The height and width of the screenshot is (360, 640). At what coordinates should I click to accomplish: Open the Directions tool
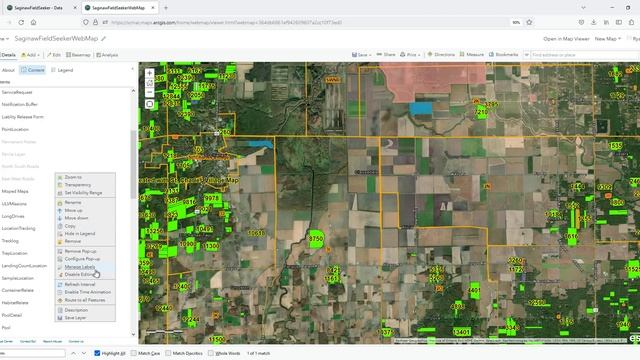pos(441,55)
